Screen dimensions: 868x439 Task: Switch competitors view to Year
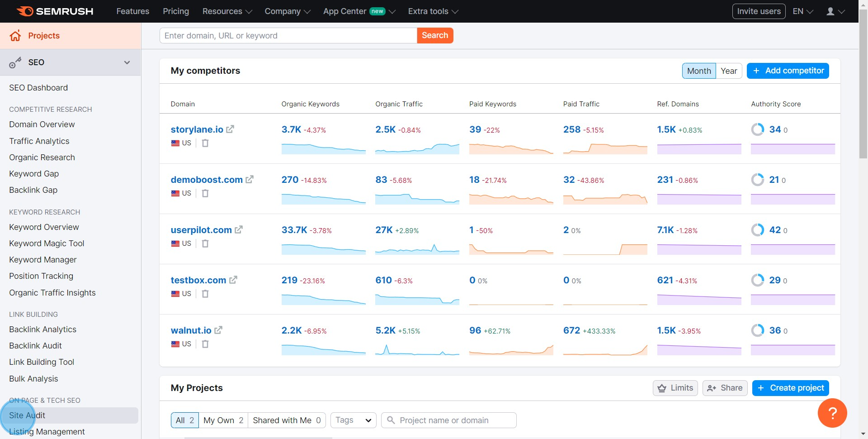pos(729,71)
